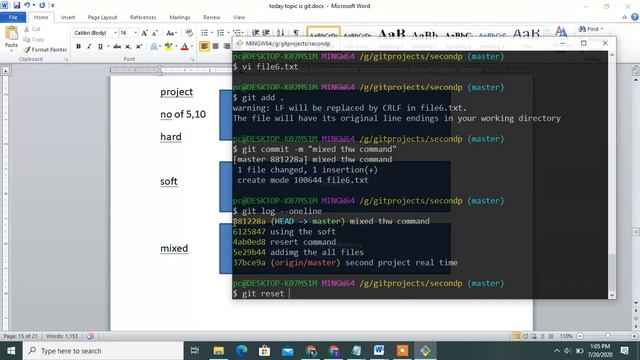Zoom out with the minus button

(x=580, y=336)
